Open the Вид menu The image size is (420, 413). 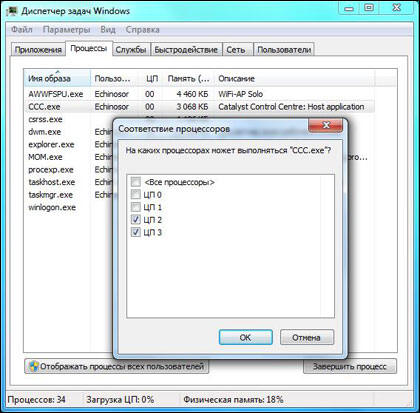pyautogui.click(x=108, y=30)
